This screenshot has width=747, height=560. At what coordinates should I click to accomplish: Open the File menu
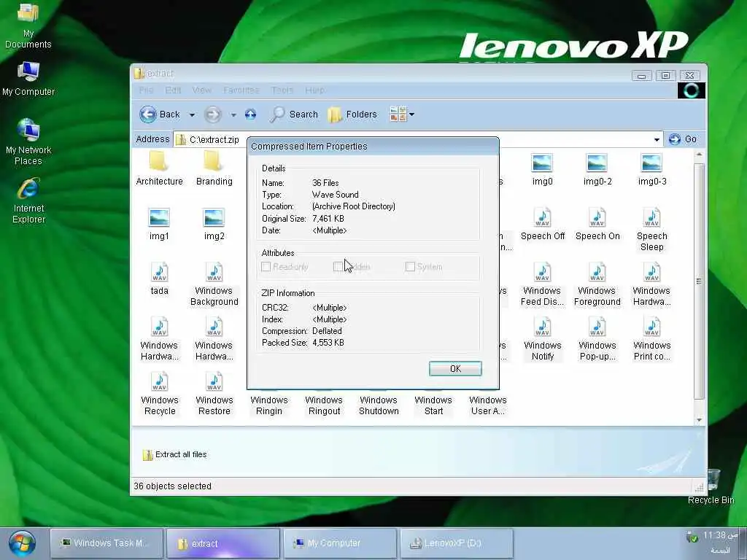click(146, 90)
